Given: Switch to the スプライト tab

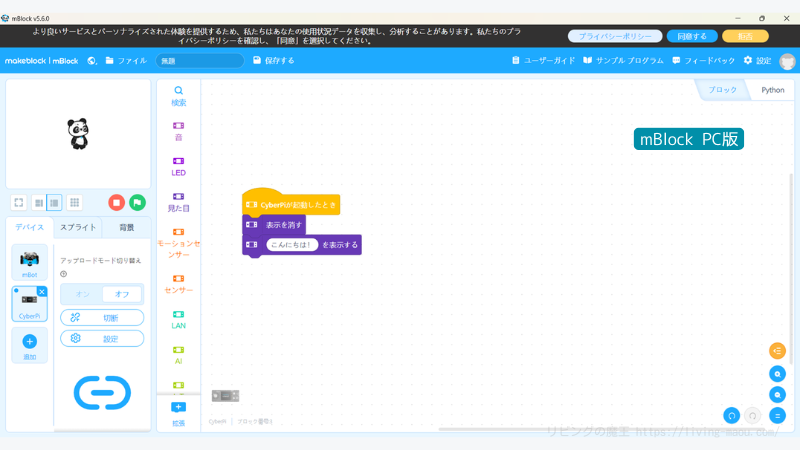Looking at the screenshot, I should pos(78,228).
